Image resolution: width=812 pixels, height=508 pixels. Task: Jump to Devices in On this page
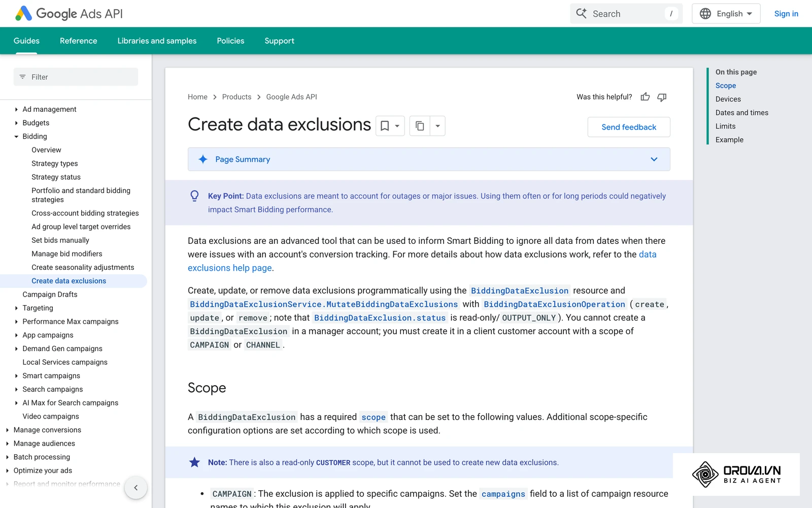[x=728, y=99]
